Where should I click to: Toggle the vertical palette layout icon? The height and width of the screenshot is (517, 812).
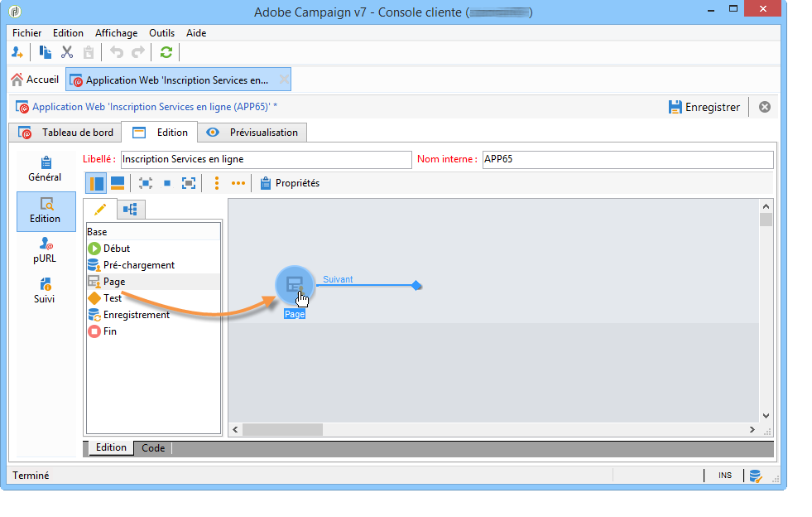pyautogui.click(x=96, y=183)
